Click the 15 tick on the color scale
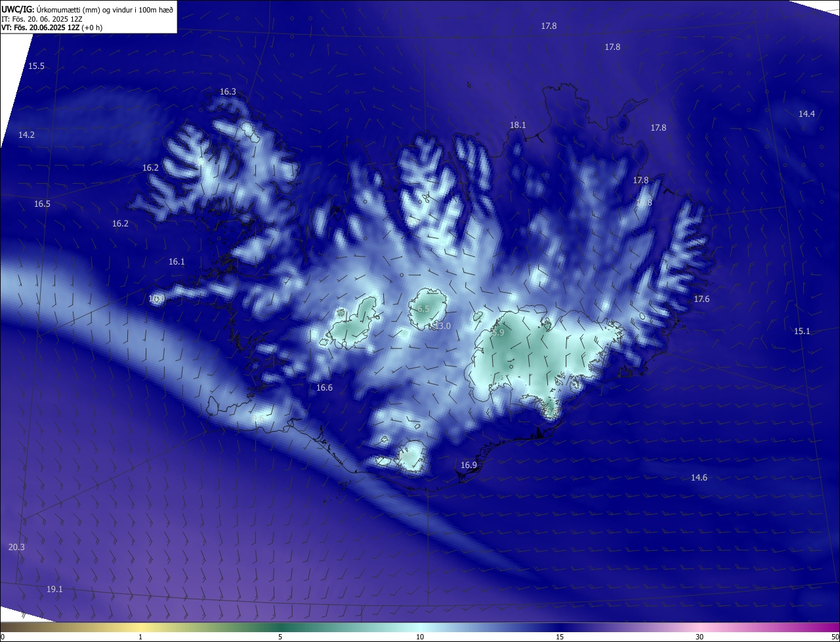 [560, 637]
